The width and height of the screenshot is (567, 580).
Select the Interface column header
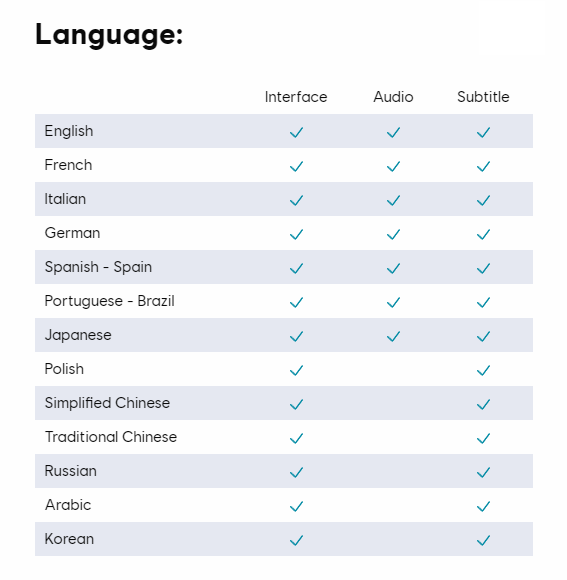pyautogui.click(x=296, y=97)
